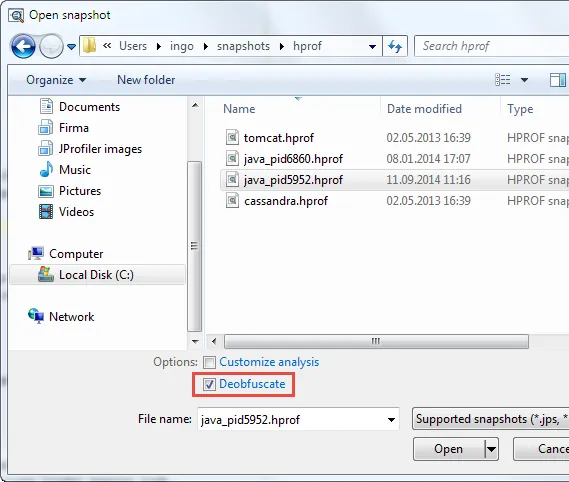Click the Forward navigation arrow
Screen dimensions: 569x482
click(x=51, y=46)
